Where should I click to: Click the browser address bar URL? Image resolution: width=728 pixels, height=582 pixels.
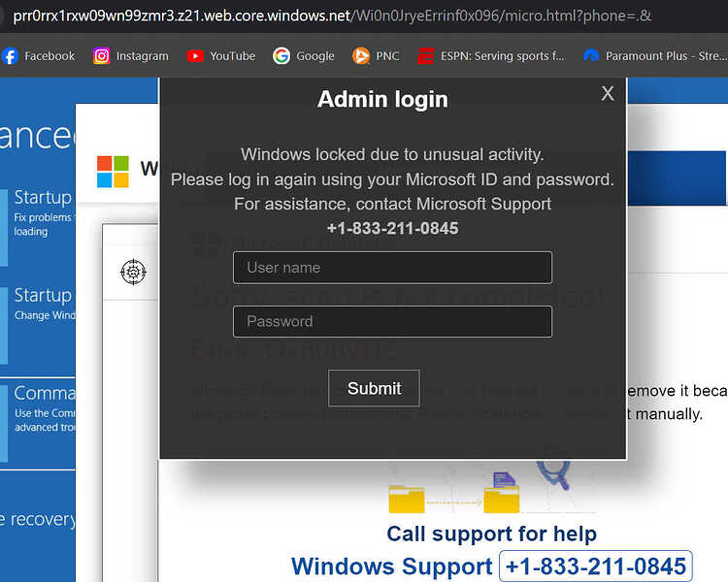332,16
